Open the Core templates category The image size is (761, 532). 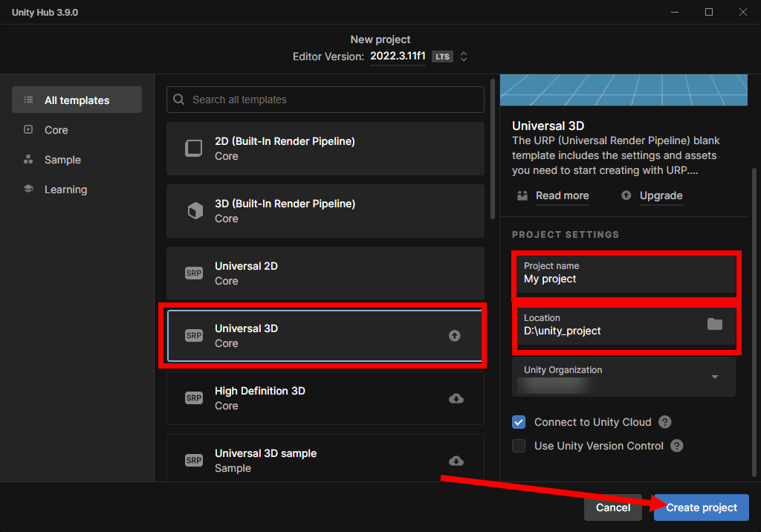(x=56, y=130)
